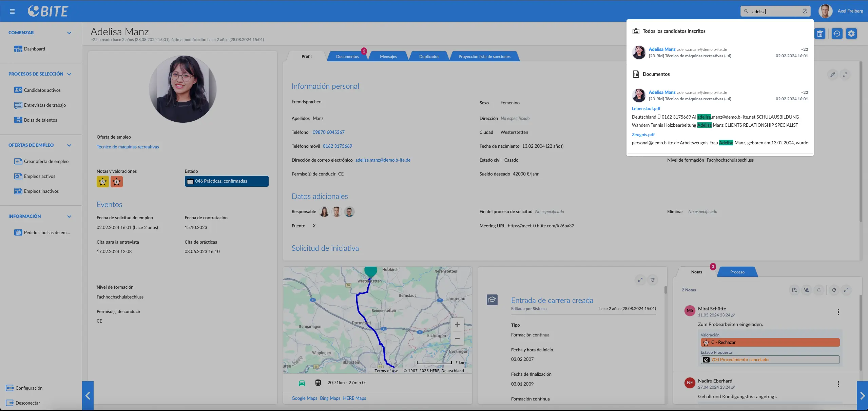Image resolution: width=868 pixels, height=411 pixels.
Task: Click the trash delete icon
Action: [820, 34]
